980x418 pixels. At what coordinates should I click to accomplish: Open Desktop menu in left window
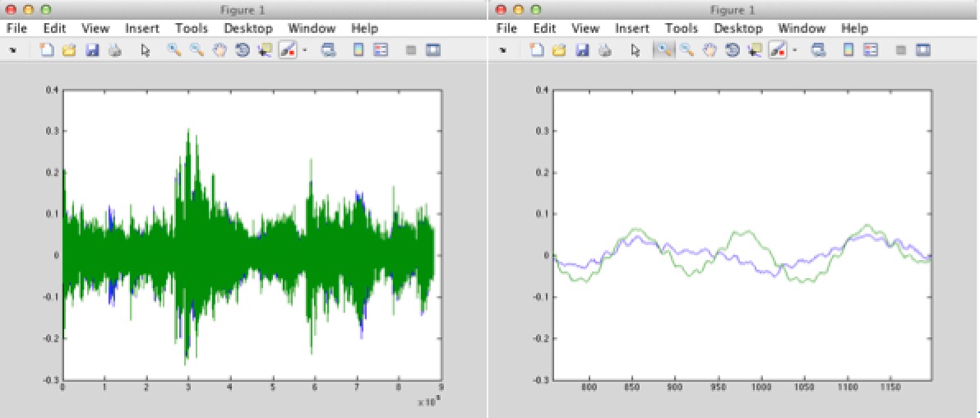(248, 29)
